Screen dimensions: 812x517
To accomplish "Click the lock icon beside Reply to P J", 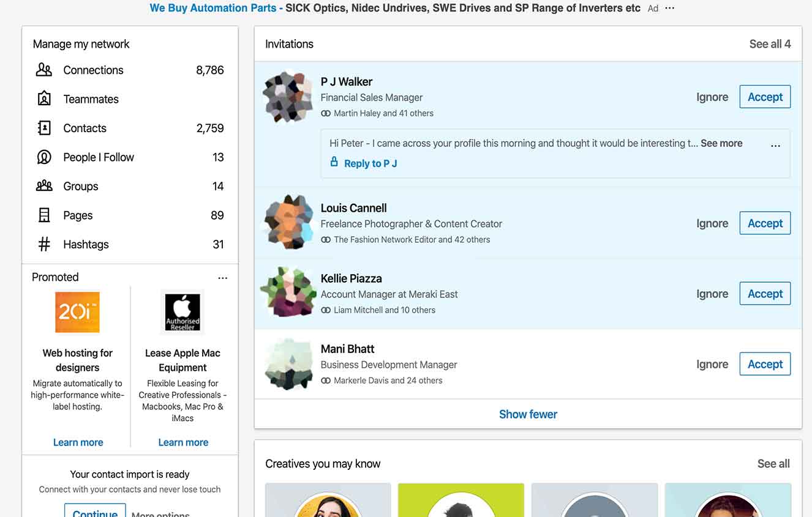I will (334, 162).
